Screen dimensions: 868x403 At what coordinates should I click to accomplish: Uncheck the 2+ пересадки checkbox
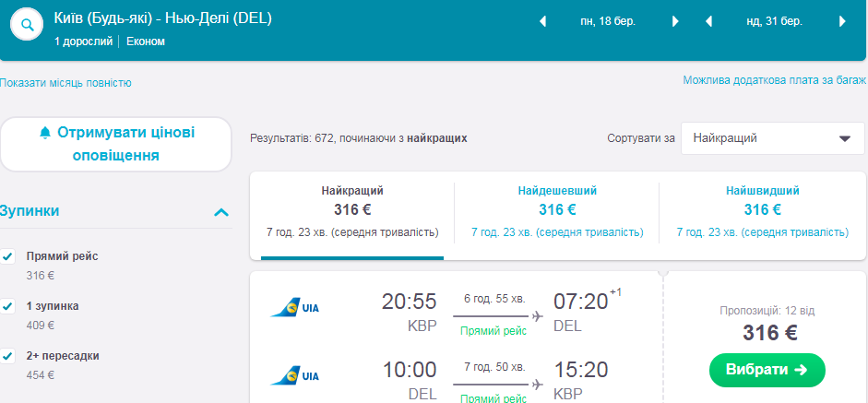pyautogui.click(x=8, y=356)
